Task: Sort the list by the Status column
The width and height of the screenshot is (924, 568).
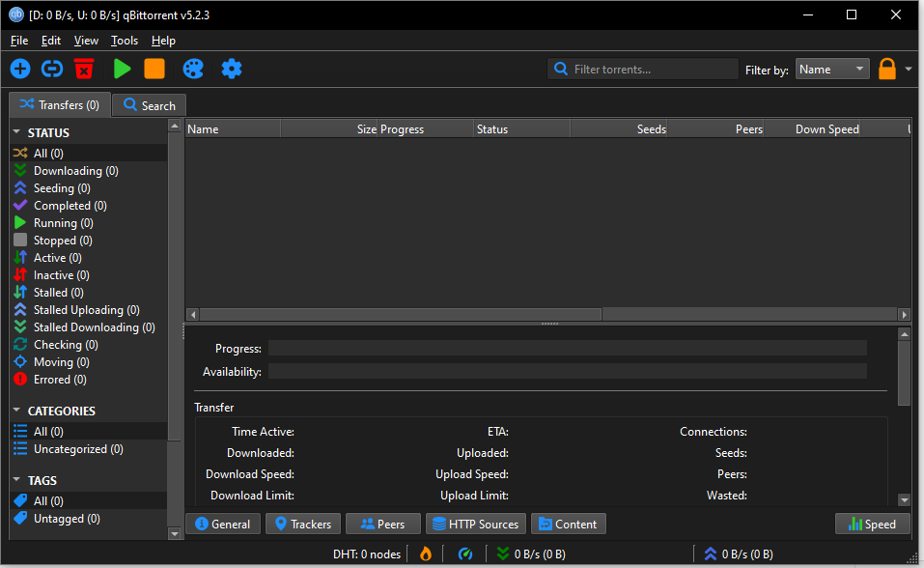Action: [x=522, y=129]
